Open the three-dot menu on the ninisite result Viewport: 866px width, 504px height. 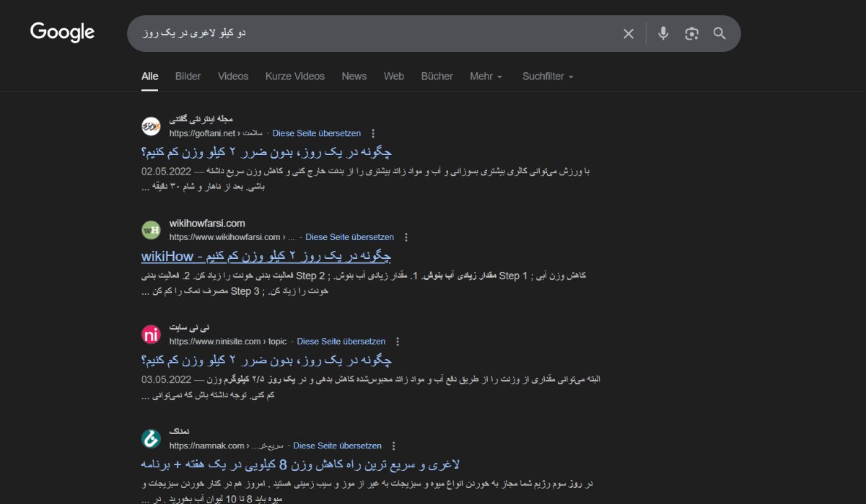(x=398, y=340)
